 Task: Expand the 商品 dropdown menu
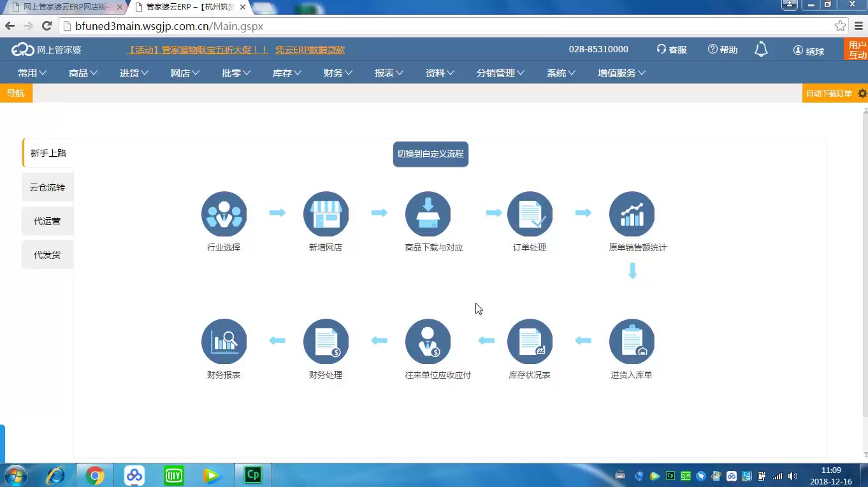click(x=83, y=73)
